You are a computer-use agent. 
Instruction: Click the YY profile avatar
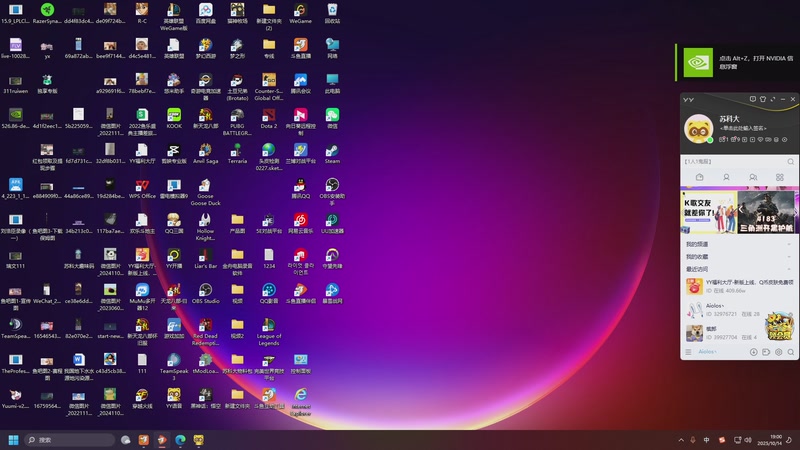(698, 129)
